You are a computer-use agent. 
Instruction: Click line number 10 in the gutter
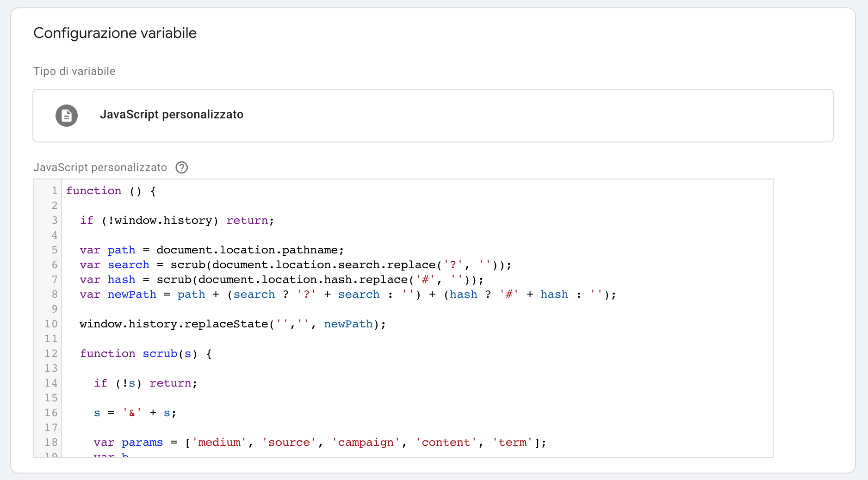51,324
